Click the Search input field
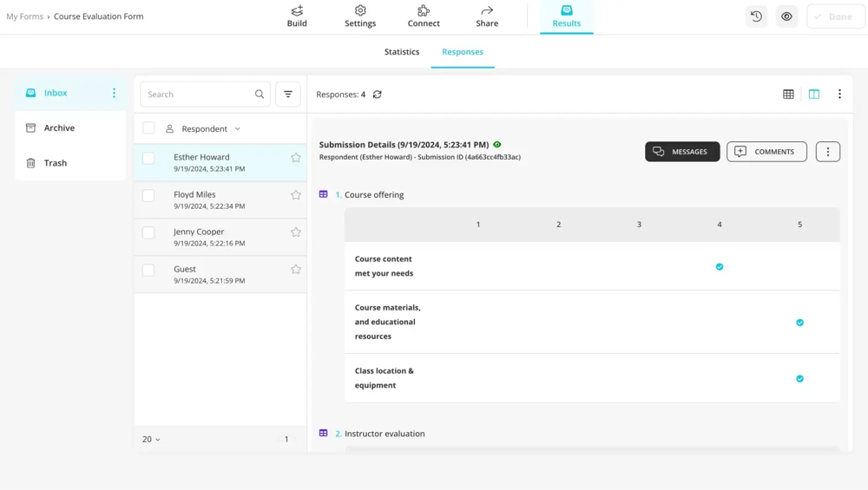This screenshot has height=490, width=868. (x=198, y=95)
